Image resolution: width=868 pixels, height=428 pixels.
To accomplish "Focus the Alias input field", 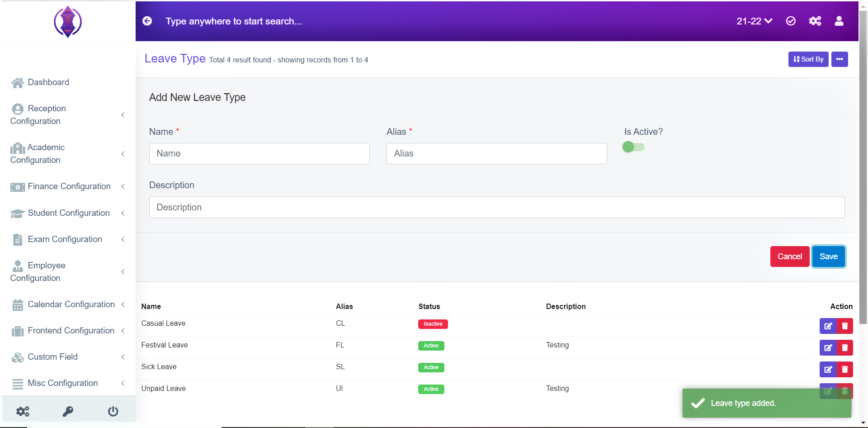I will pos(496,153).
